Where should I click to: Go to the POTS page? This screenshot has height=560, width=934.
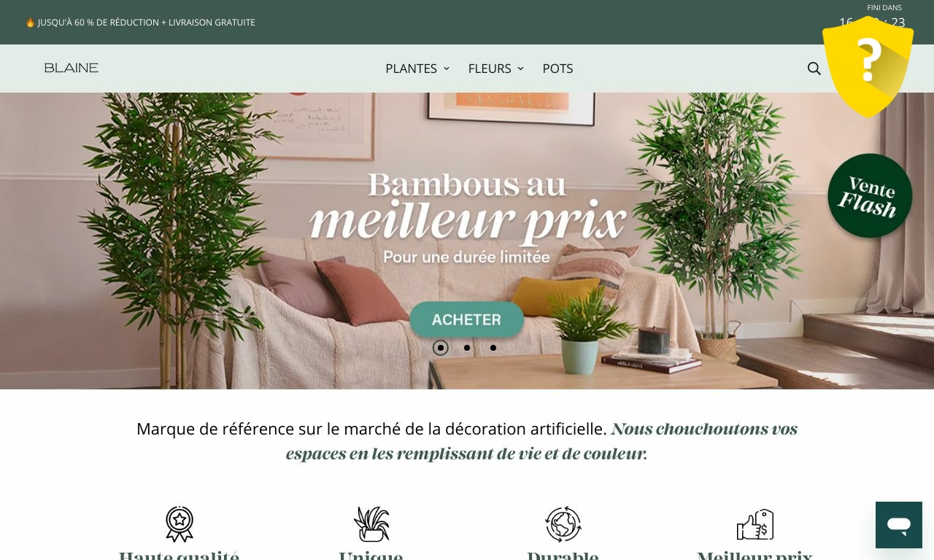coord(558,69)
